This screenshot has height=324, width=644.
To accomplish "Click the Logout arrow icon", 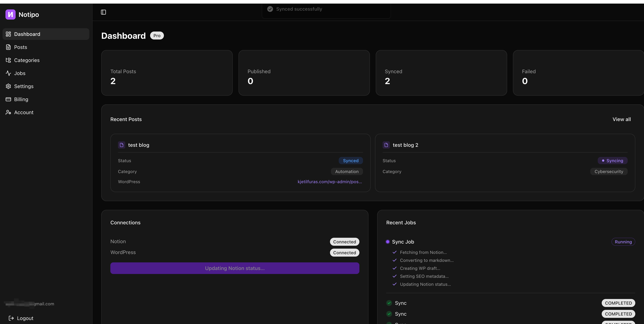I will pos(11,318).
